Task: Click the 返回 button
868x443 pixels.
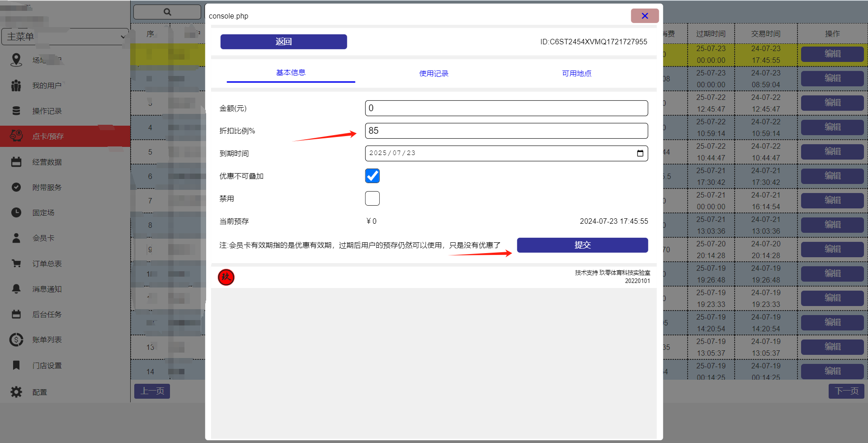Action: (283, 42)
